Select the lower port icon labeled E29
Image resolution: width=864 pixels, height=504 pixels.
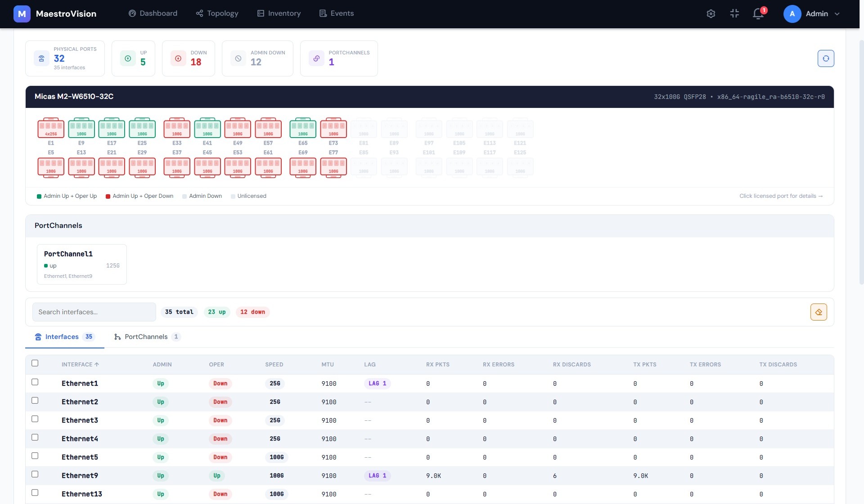click(142, 168)
